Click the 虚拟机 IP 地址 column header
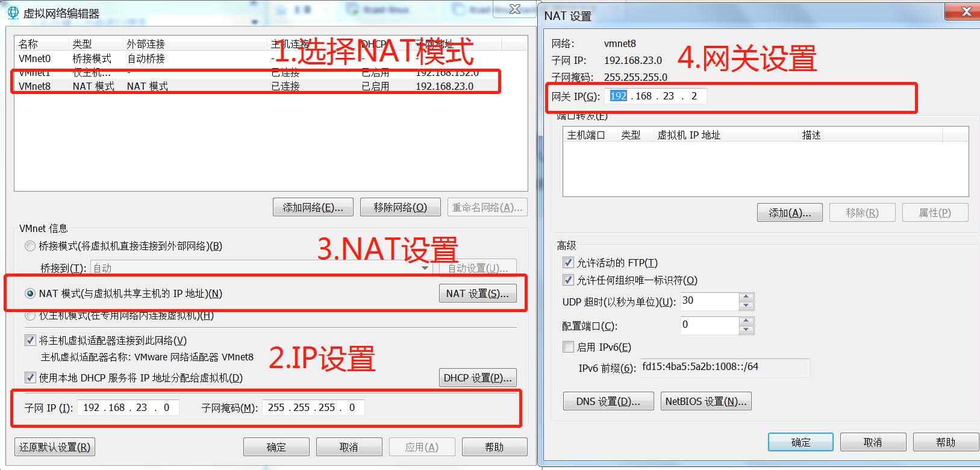Screen dimensions: 980x470 coord(725,135)
